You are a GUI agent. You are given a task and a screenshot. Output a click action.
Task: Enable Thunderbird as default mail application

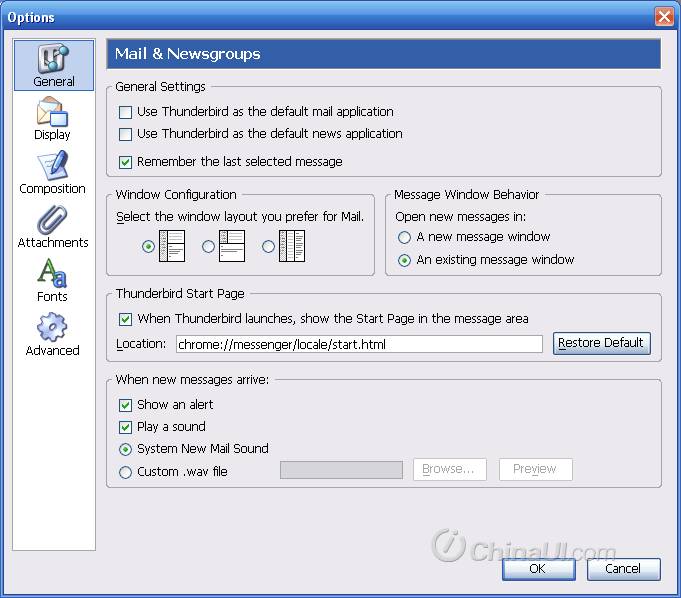126,112
